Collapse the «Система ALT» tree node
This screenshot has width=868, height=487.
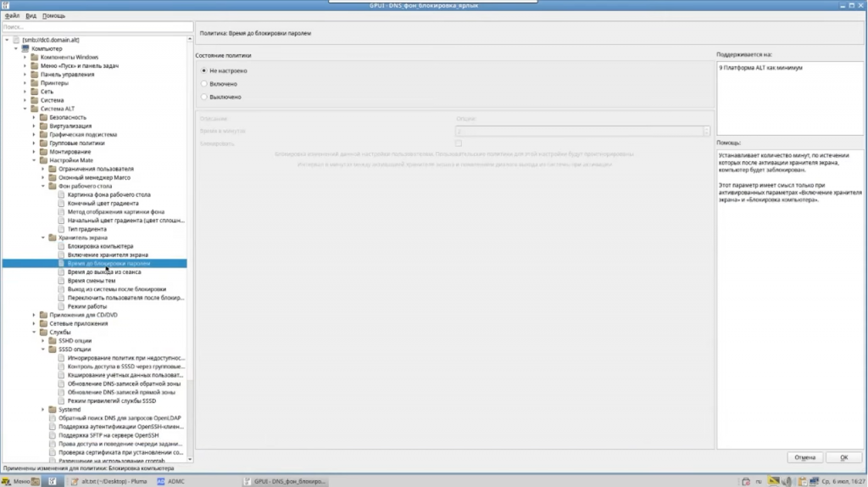pos(25,109)
